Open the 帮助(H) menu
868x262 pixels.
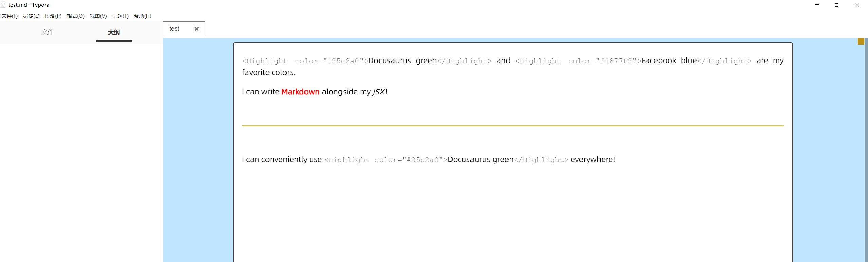(x=143, y=16)
